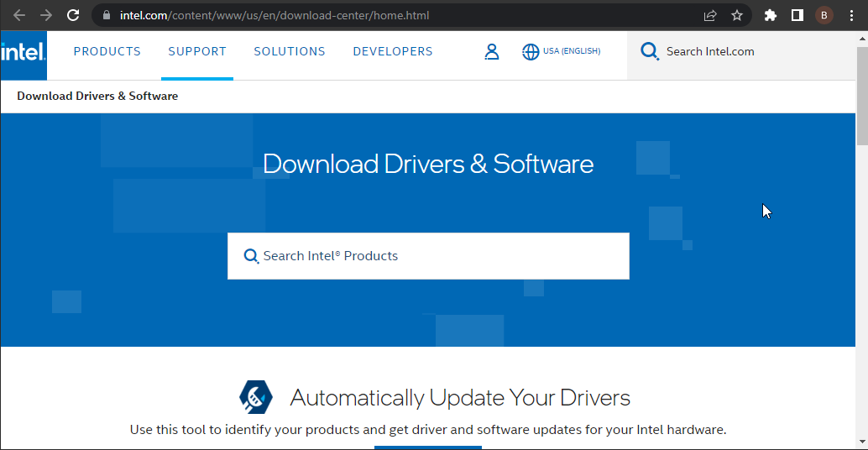Click the magnifier icon beside Search Intel.com
868x450 pixels.
(x=650, y=52)
